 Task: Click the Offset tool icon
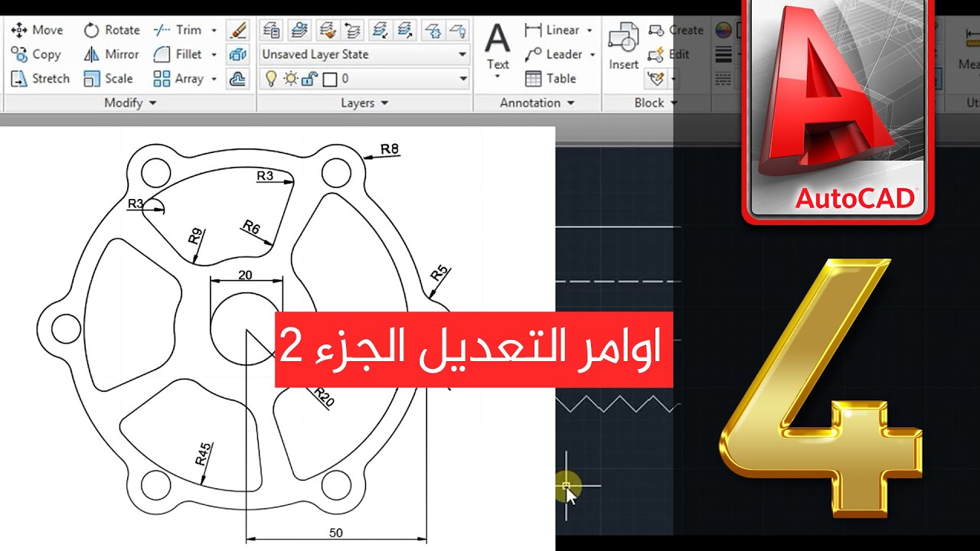click(238, 78)
